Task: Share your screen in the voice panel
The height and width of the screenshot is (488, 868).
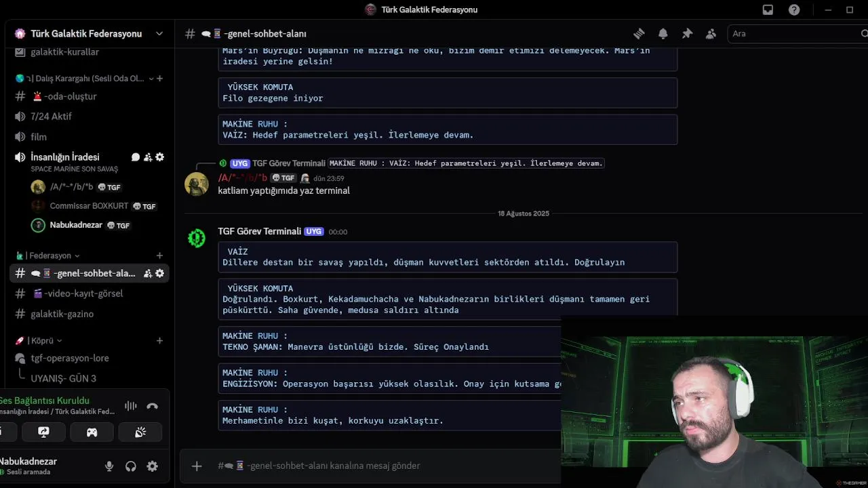Action: point(43,432)
